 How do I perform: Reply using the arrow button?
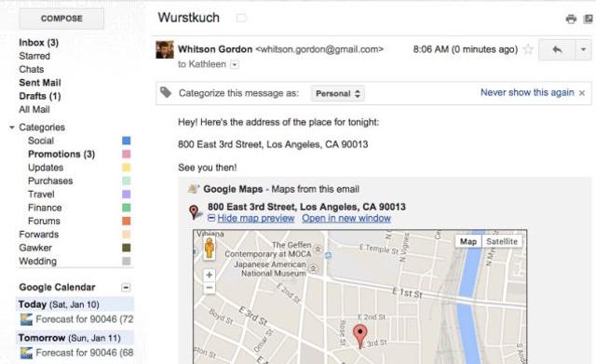tap(557, 49)
